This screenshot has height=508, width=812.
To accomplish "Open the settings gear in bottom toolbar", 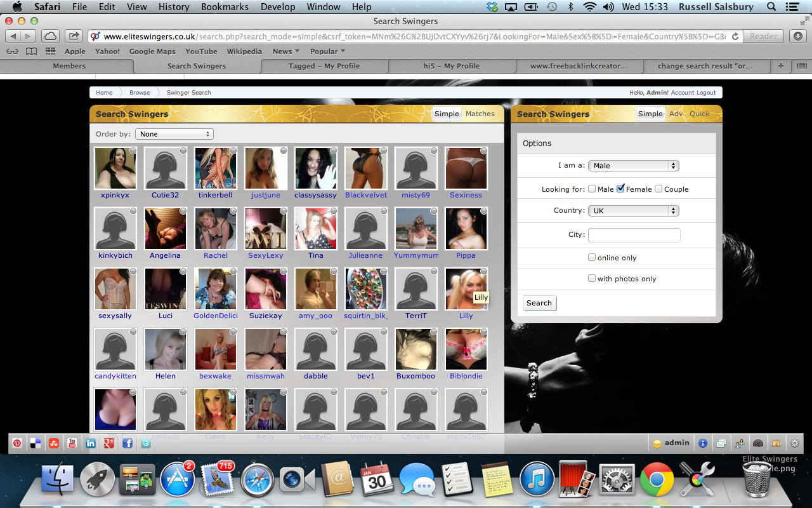I will tap(794, 443).
